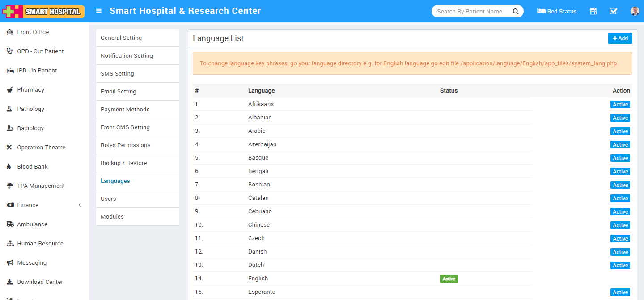
Task: Click the Add language button
Action: click(x=620, y=38)
